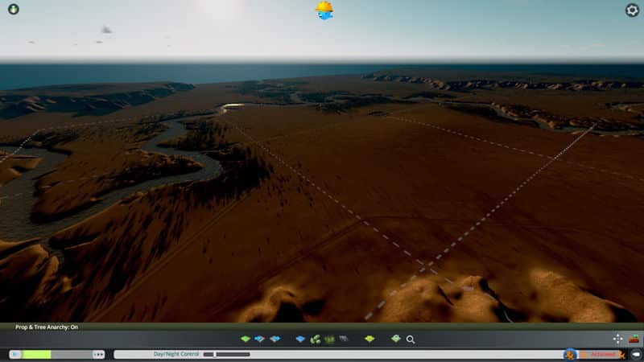Viewport: 644px width, 362px height.
Task: Toggle the free camera mode button
Action: [635, 354]
